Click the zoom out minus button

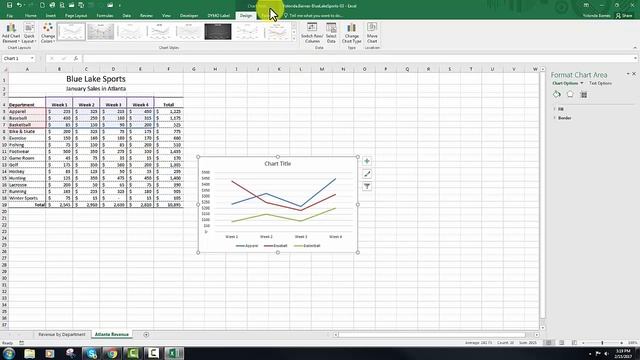583,343
